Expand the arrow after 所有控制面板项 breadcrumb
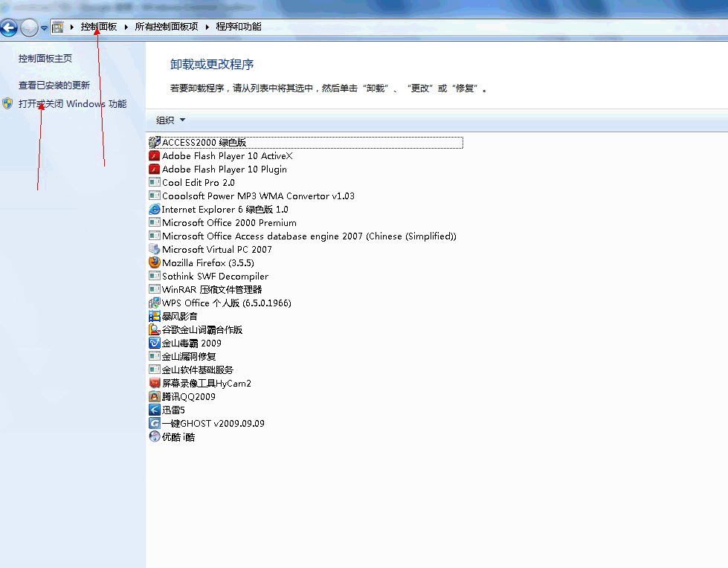Screen dimensions: 728x568 (x=207, y=27)
